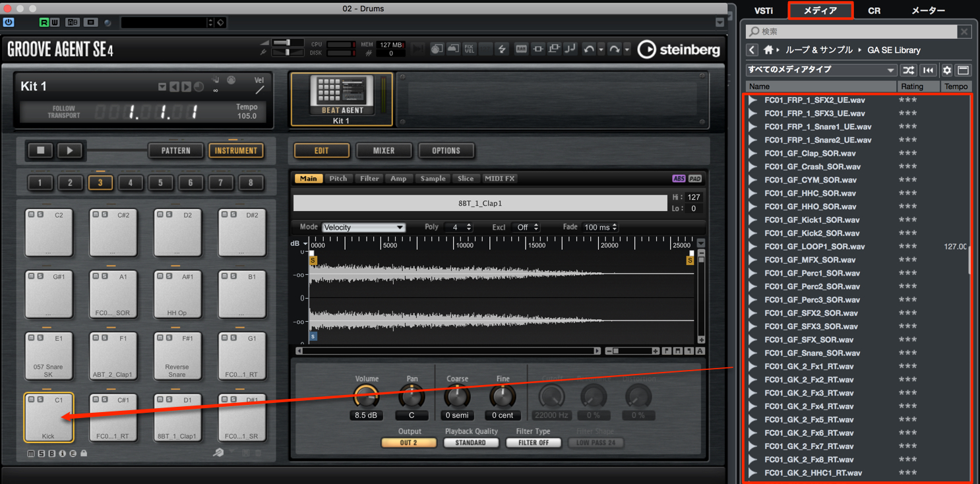Load the next kit preset arrow
Viewport: 980px width, 484px height.
[187, 87]
